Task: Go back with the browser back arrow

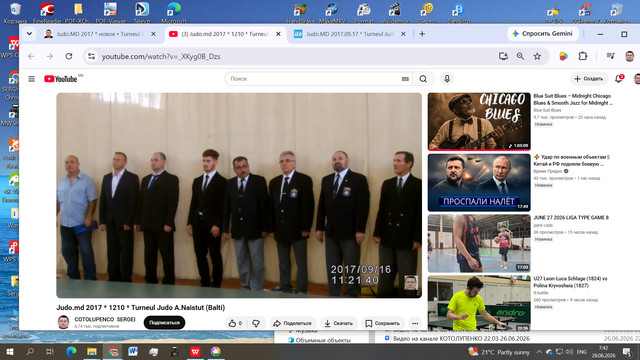Action: pos(31,56)
